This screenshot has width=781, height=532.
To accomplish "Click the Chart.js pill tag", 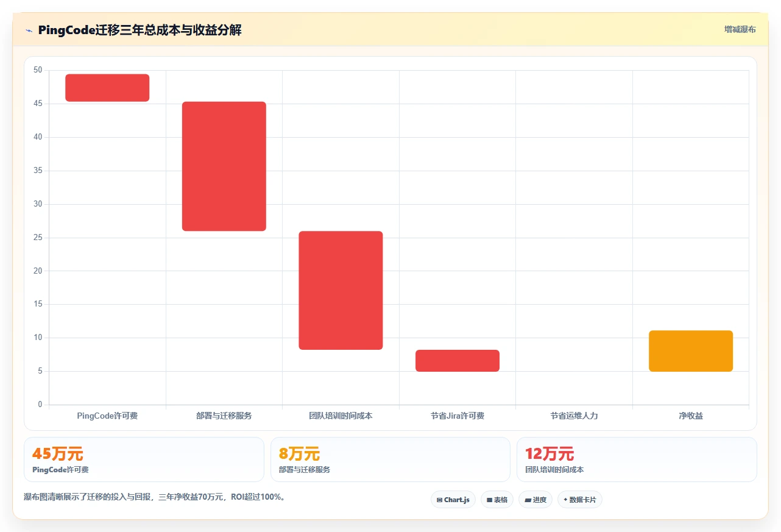I will (453, 500).
